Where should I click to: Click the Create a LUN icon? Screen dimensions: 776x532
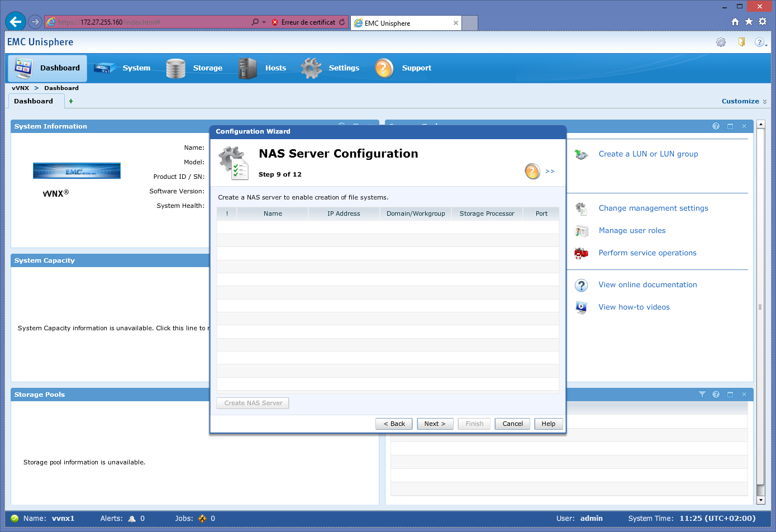pos(581,155)
